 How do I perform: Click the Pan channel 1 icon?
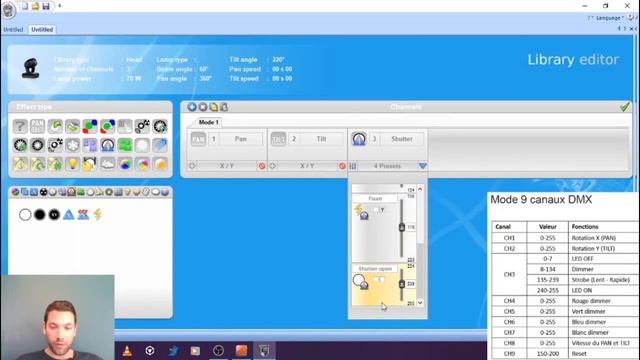[x=198, y=139]
